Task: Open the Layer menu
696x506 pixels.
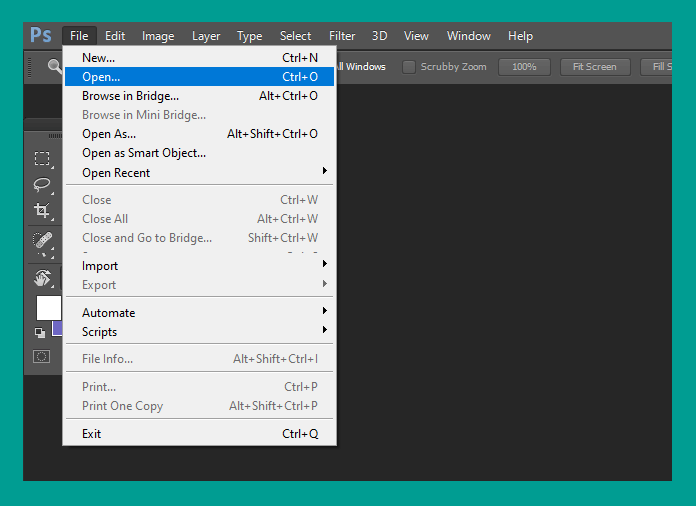Action: [206, 36]
